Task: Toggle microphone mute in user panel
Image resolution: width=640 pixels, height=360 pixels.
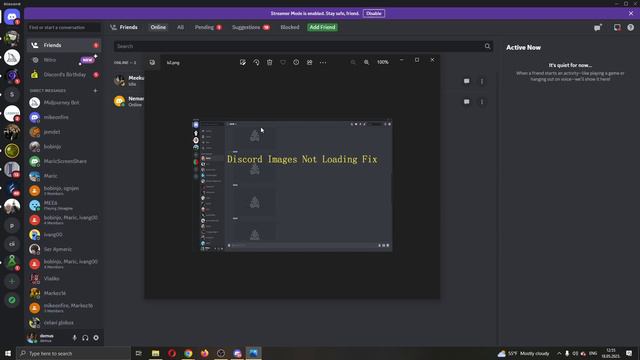Action: click(74, 338)
